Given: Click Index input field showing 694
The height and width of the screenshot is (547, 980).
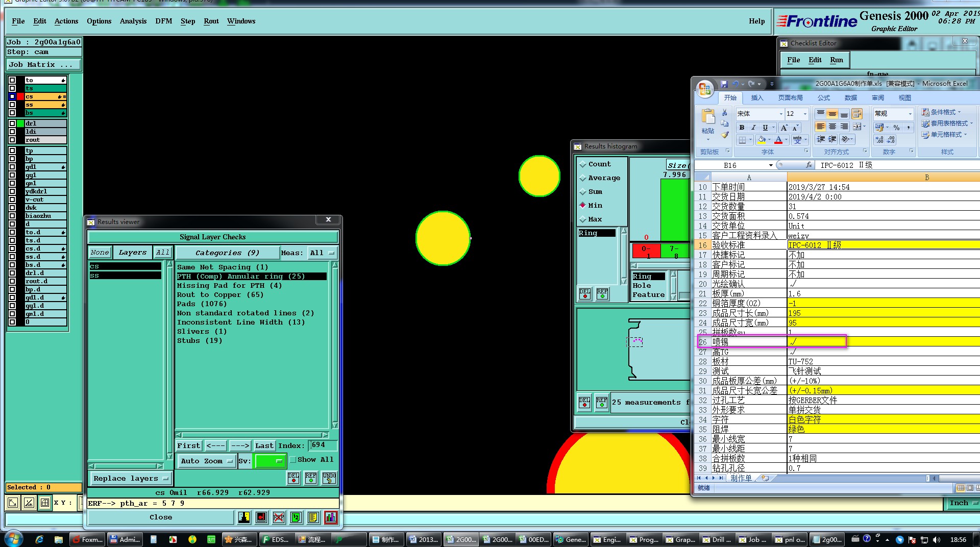Looking at the screenshot, I should pos(323,445).
